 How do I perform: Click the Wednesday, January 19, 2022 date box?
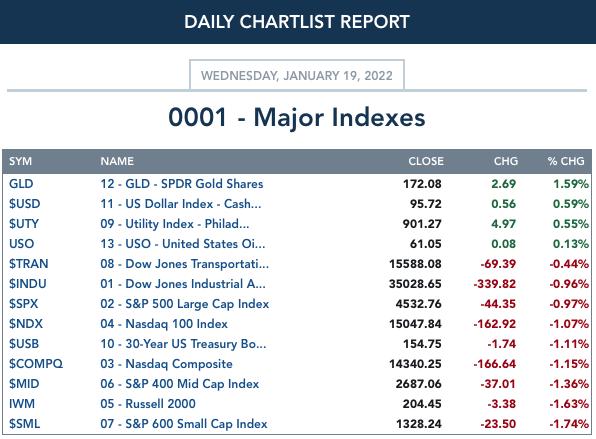point(297,75)
